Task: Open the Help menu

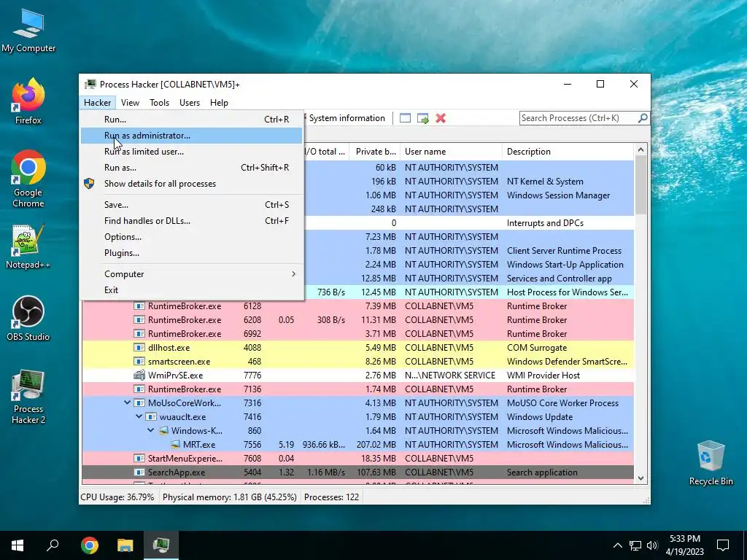Action: tap(219, 102)
